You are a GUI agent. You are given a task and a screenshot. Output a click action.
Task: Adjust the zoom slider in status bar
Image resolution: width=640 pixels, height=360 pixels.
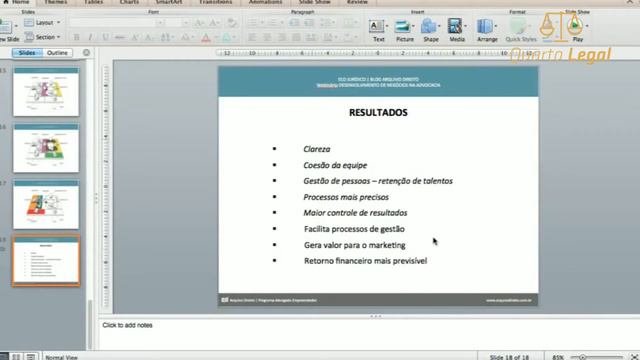(x=583, y=357)
